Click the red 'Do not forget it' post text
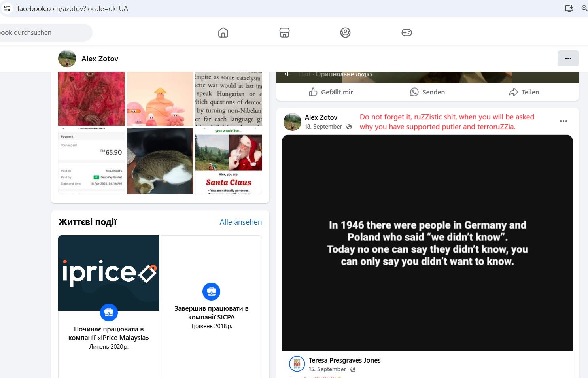Viewport: 588px width, 378px height. tap(447, 122)
